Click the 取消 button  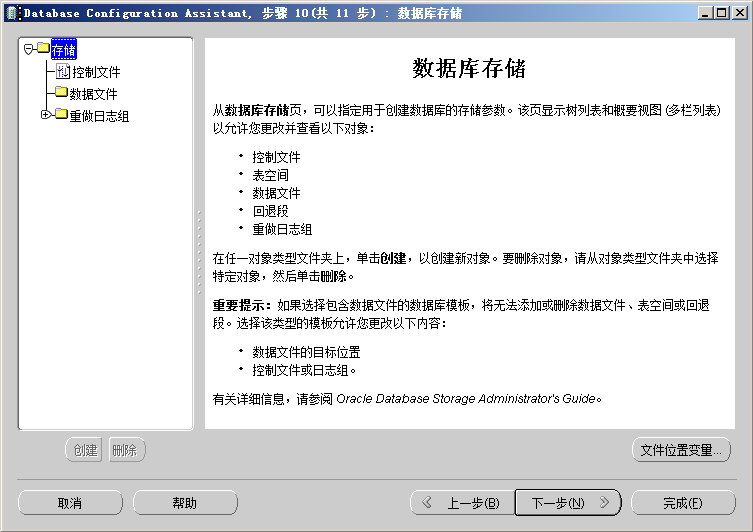[70, 503]
